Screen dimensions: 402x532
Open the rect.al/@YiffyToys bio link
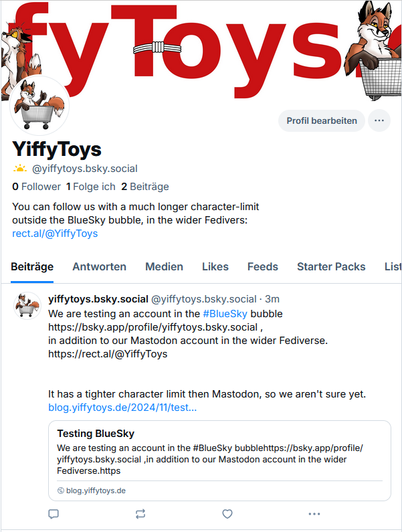click(55, 234)
